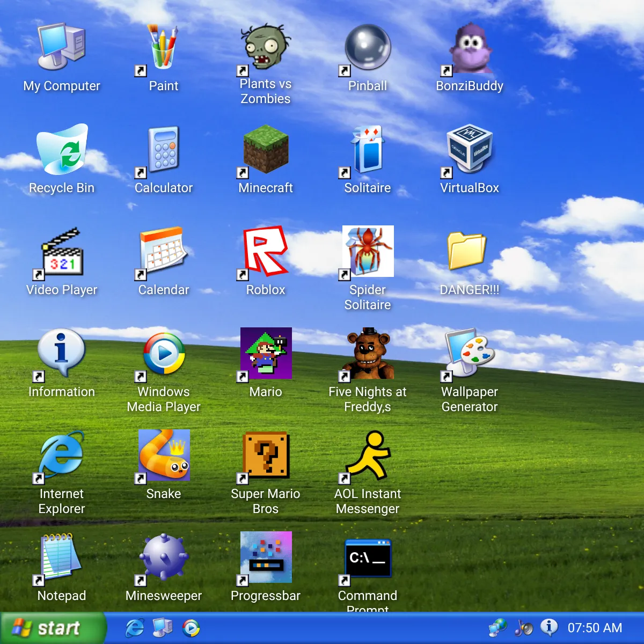Open the Recycle Bin
644x644 pixels.
click(62, 150)
